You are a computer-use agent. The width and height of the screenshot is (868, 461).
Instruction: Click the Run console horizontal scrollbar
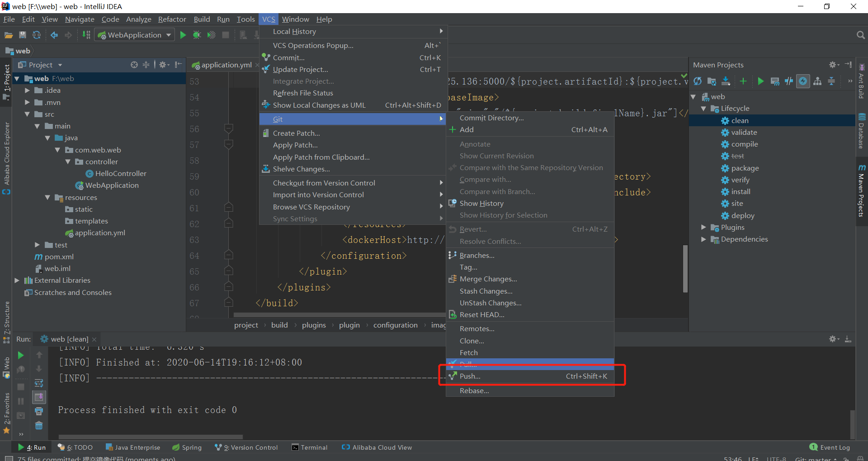coord(151,437)
